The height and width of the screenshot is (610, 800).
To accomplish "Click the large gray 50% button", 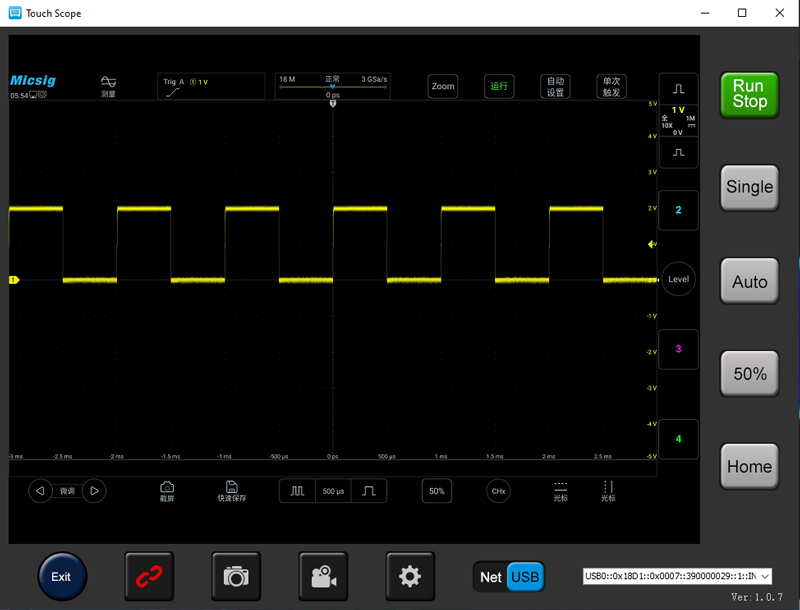I will coord(749,373).
